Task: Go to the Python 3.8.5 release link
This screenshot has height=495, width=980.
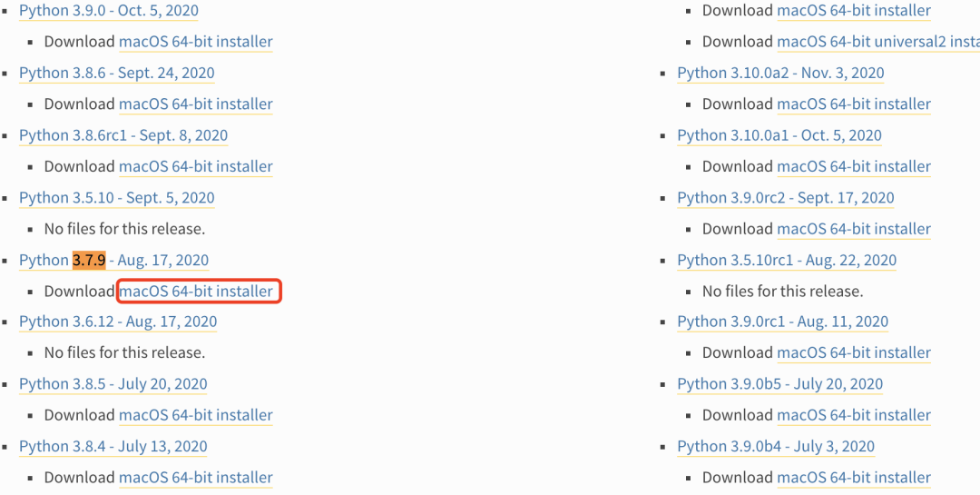Action: [113, 384]
